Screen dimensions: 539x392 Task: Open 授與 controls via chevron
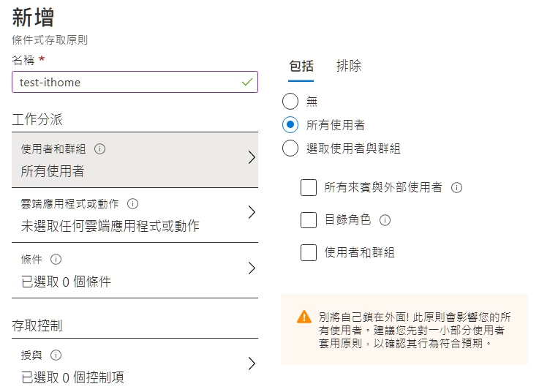(x=252, y=363)
